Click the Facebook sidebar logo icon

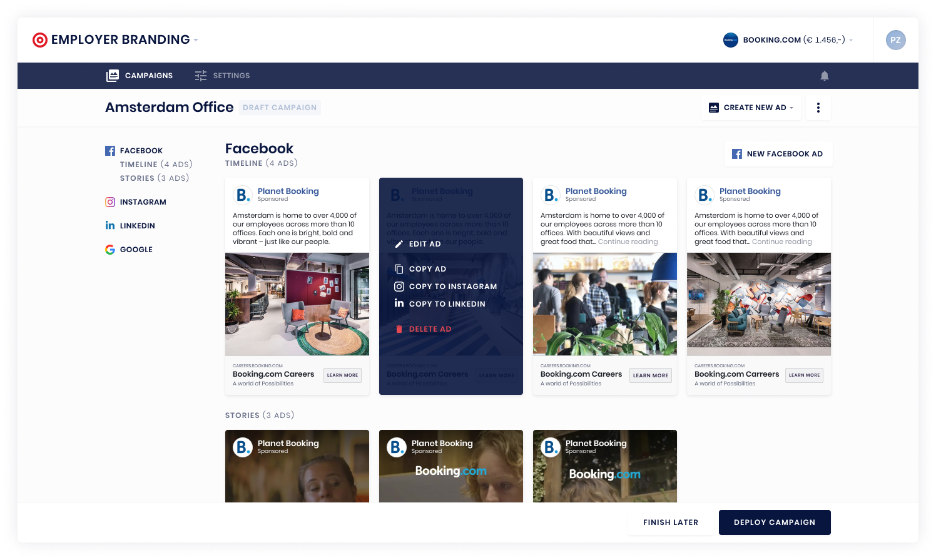[x=110, y=151]
